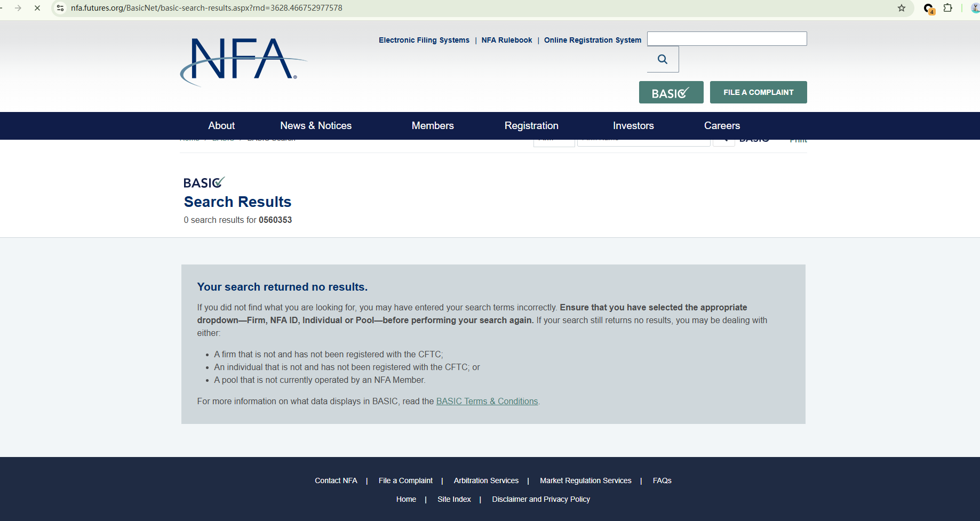Bookmark this page with the star icon
Image resolution: width=980 pixels, height=521 pixels.
coord(902,8)
